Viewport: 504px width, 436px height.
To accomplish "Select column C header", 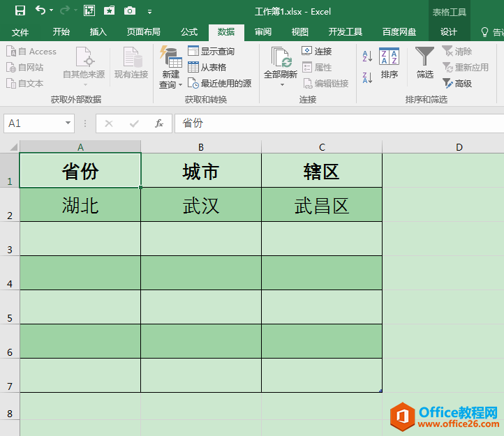I will (x=322, y=146).
